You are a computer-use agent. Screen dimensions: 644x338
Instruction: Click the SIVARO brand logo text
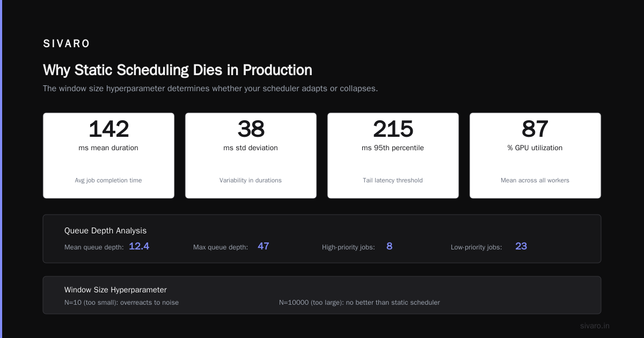pyautogui.click(x=67, y=44)
